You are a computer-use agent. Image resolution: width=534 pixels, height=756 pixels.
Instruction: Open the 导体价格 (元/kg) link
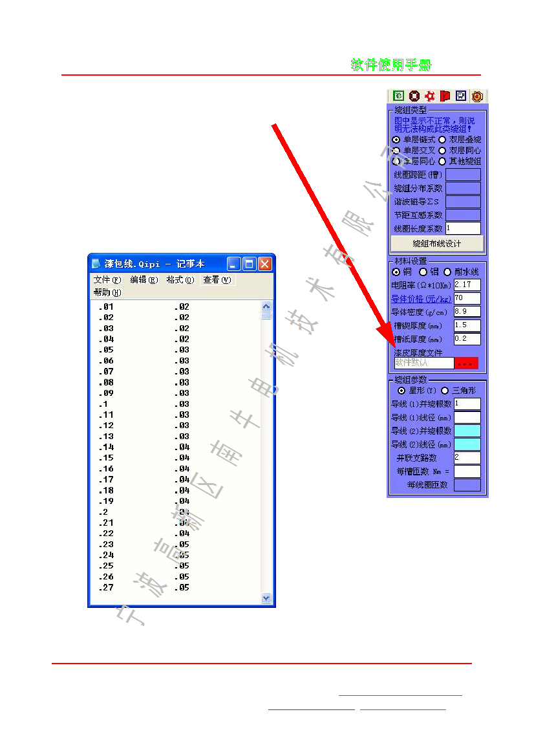(x=421, y=299)
